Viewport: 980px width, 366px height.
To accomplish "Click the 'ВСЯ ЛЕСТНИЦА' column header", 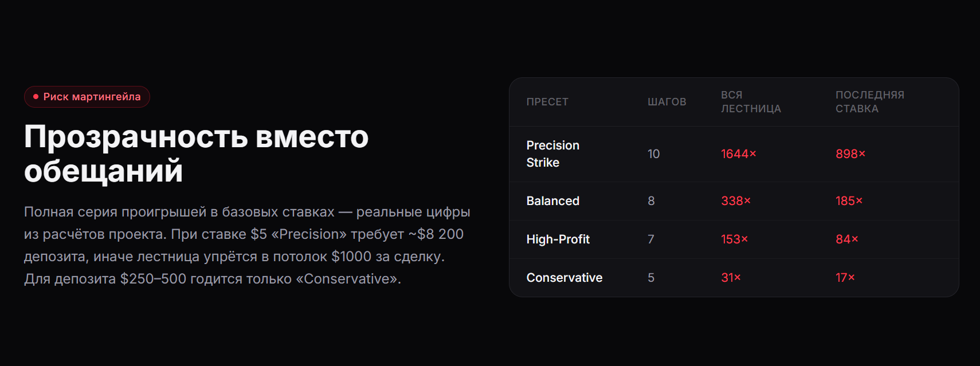I will (751, 102).
